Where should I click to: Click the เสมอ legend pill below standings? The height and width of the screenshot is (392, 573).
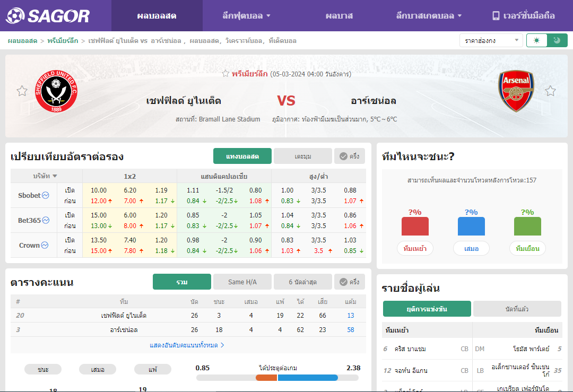(x=98, y=369)
